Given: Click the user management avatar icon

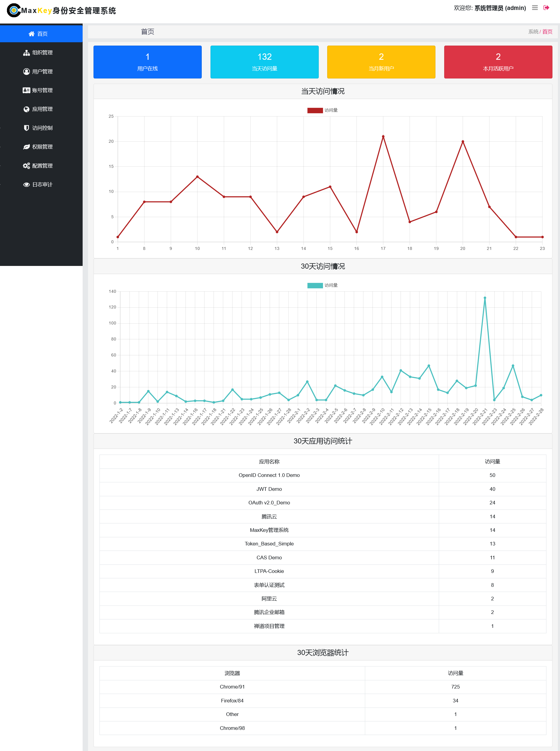Looking at the screenshot, I should click(27, 72).
